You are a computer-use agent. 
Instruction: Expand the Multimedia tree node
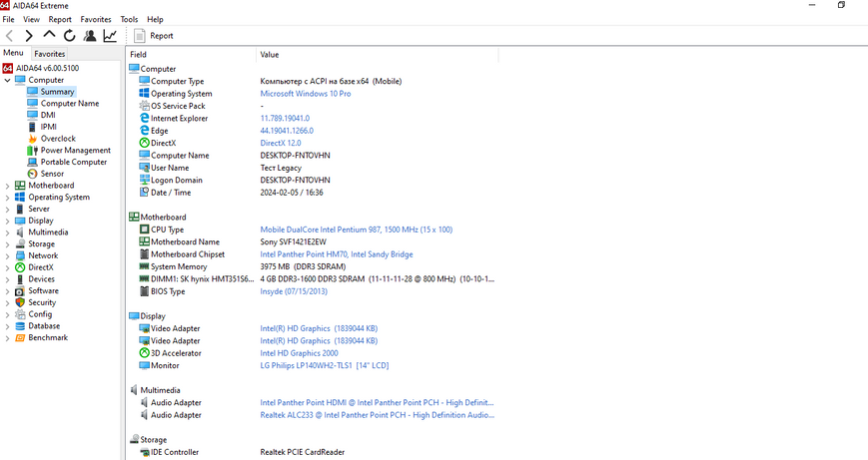click(x=7, y=232)
